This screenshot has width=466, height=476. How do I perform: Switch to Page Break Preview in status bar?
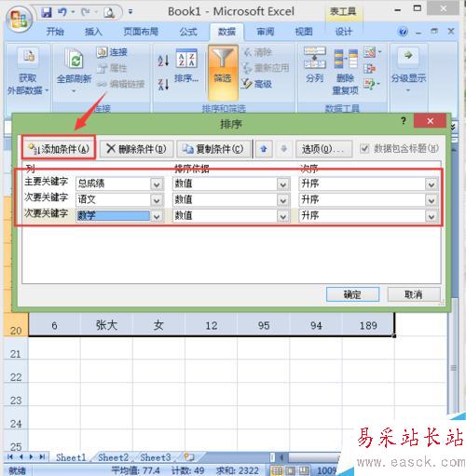pyautogui.click(x=305, y=470)
